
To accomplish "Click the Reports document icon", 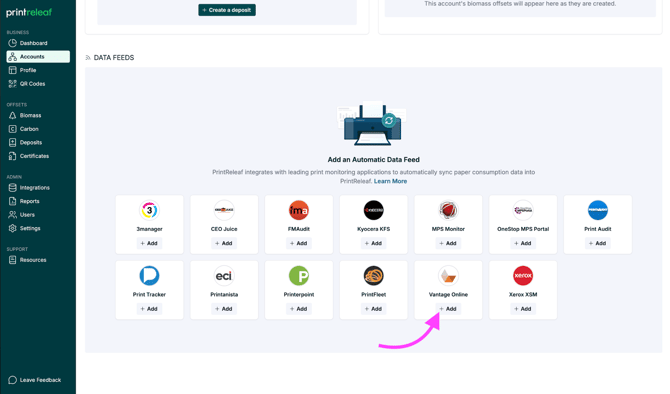I will click(x=12, y=201).
